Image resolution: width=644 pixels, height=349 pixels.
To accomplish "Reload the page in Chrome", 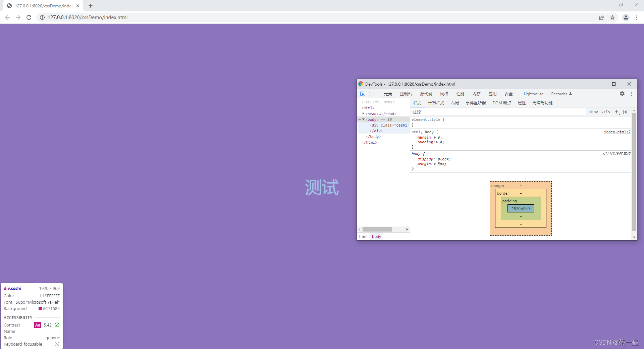I will (29, 17).
